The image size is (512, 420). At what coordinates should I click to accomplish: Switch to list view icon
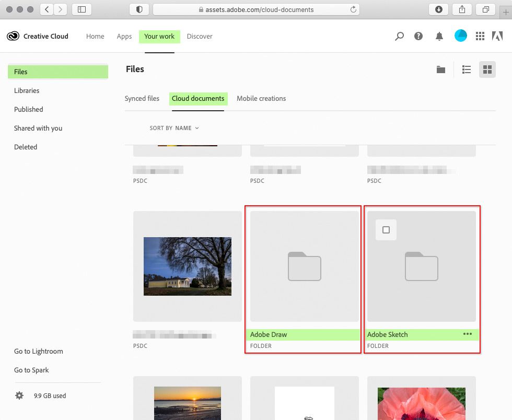click(x=466, y=69)
